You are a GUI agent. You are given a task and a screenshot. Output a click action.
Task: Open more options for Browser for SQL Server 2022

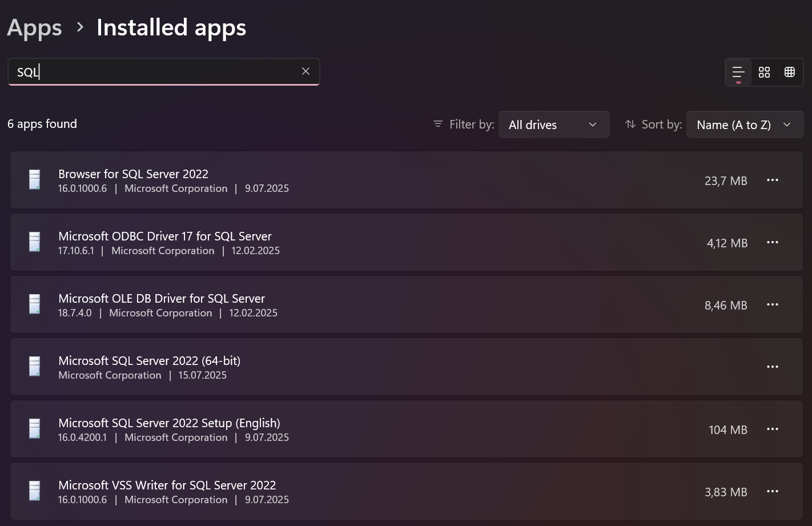pyautogui.click(x=773, y=180)
